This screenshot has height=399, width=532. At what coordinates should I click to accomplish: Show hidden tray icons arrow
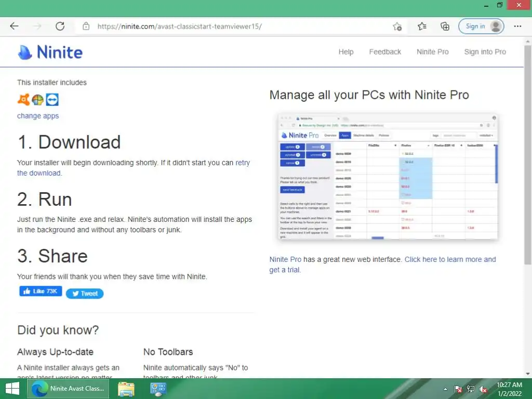[x=445, y=389]
